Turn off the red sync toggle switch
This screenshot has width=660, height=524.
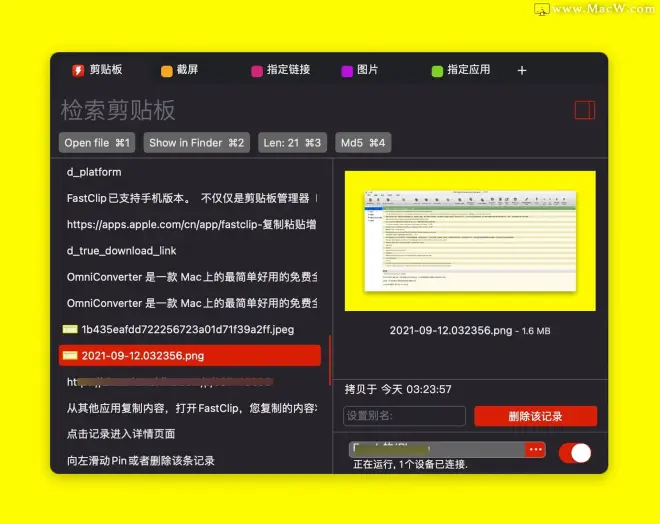pyautogui.click(x=575, y=453)
